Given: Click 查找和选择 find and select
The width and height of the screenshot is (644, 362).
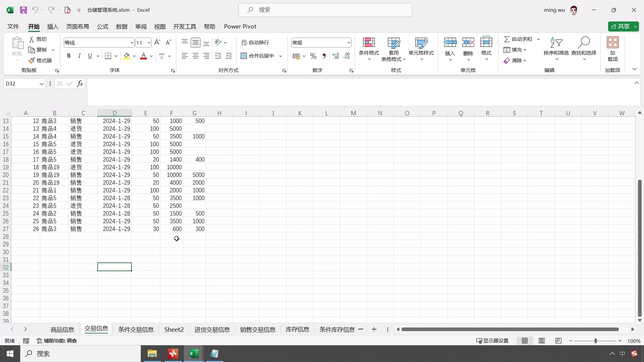Looking at the screenshot, I should point(584,49).
